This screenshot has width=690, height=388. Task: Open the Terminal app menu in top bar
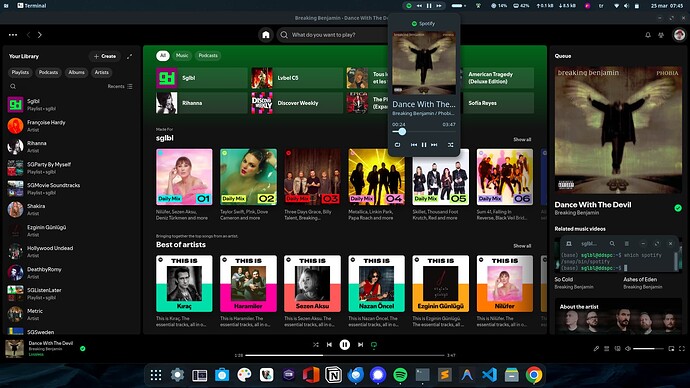coord(31,6)
